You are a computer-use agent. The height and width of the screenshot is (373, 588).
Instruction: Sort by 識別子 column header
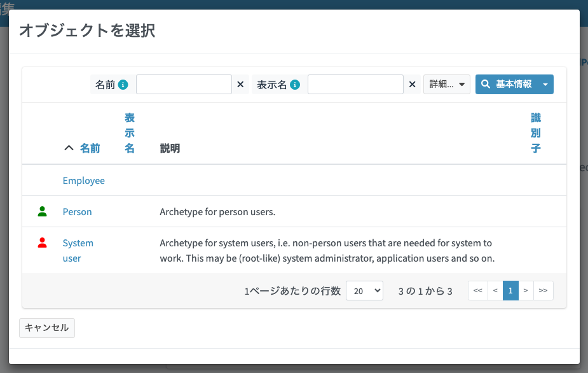coord(535,133)
